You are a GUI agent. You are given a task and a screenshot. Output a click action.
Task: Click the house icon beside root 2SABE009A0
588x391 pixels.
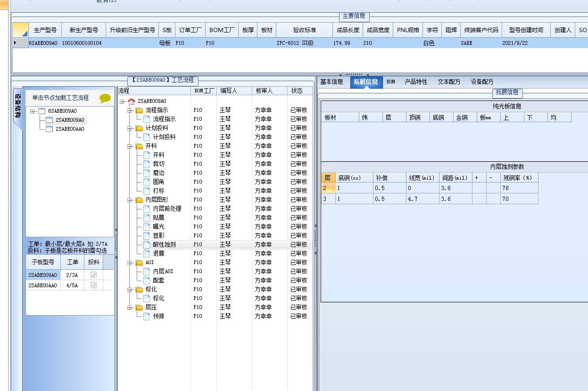(132, 101)
